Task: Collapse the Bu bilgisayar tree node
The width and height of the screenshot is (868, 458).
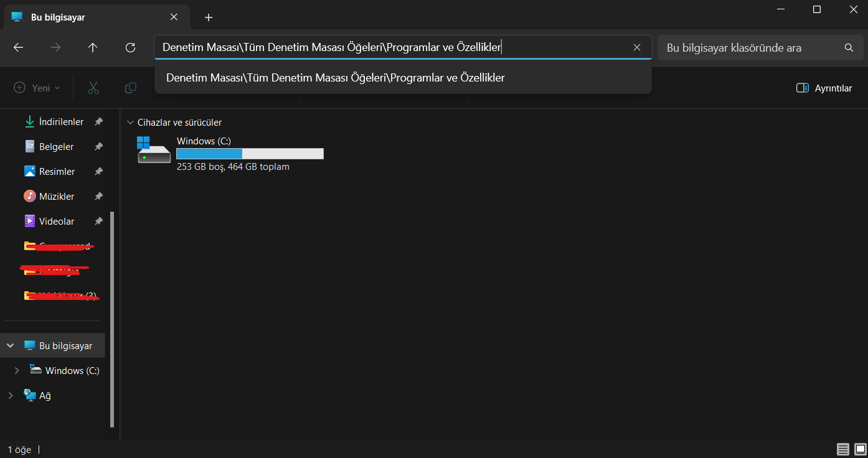Action: pyautogui.click(x=11, y=345)
